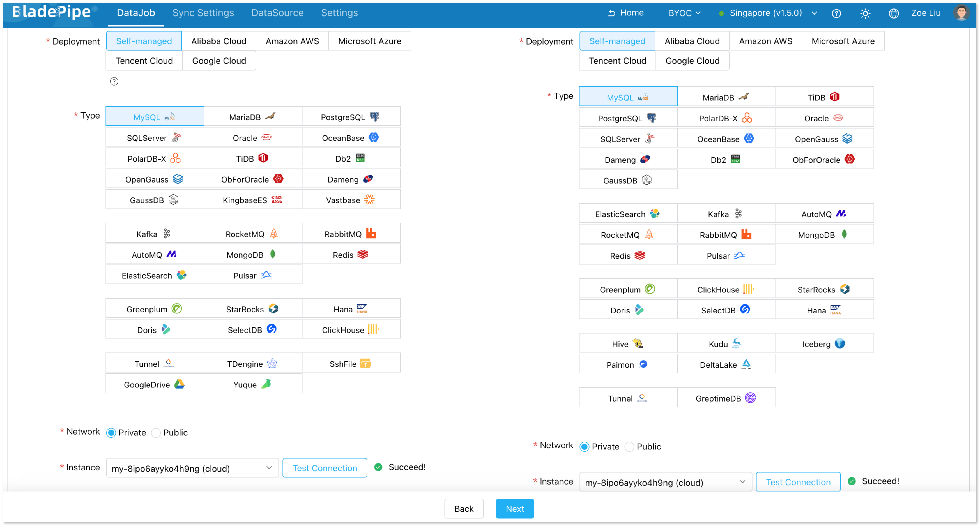Select Redis in the left type grid
Image resolution: width=980 pixels, height=526 pixels.
[350, 254]
